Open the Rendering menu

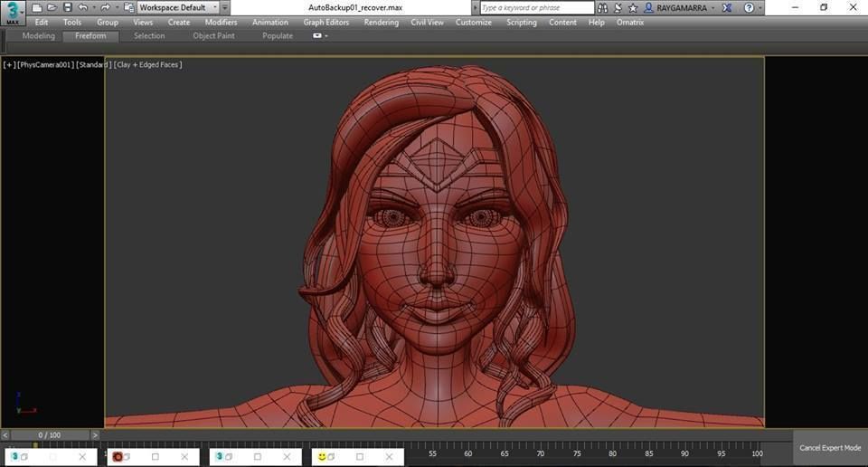pyautogui.click(x=381, y=22)
